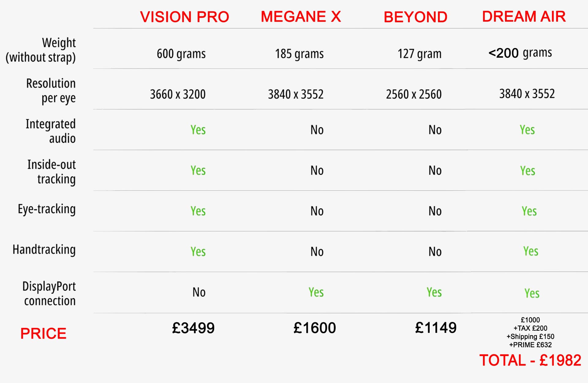The image size is (588, 383).
Task: Select the £1149 price value
Action: coord(435,328)
